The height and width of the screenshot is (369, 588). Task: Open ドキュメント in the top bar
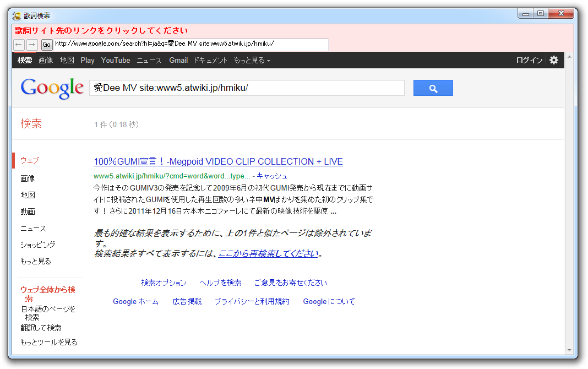210,61
